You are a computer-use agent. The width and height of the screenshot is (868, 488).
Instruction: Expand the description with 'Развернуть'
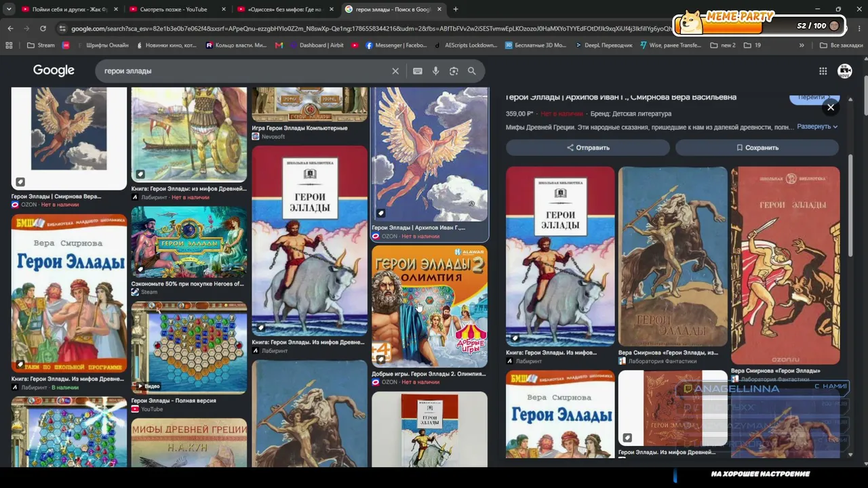[x=817, y=127]
